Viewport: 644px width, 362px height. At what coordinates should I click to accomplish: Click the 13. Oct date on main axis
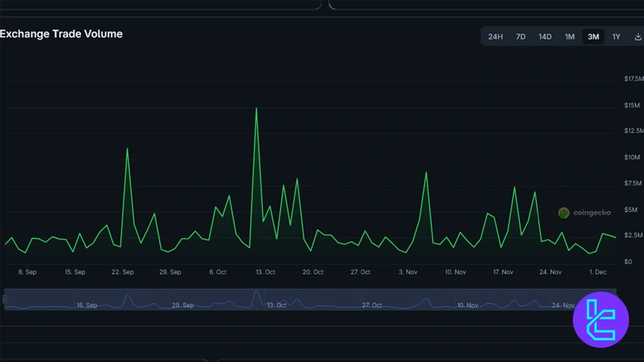tap(265, 272)
